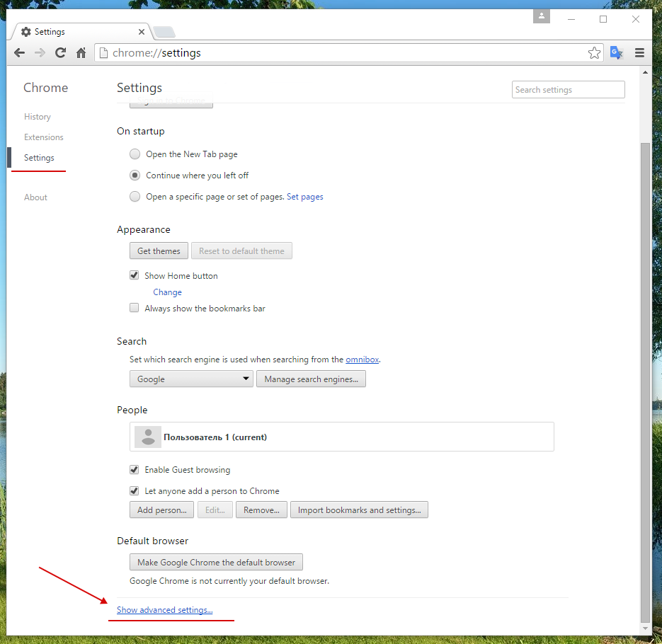Expand the Google search engine dropdown

point(191,379)
